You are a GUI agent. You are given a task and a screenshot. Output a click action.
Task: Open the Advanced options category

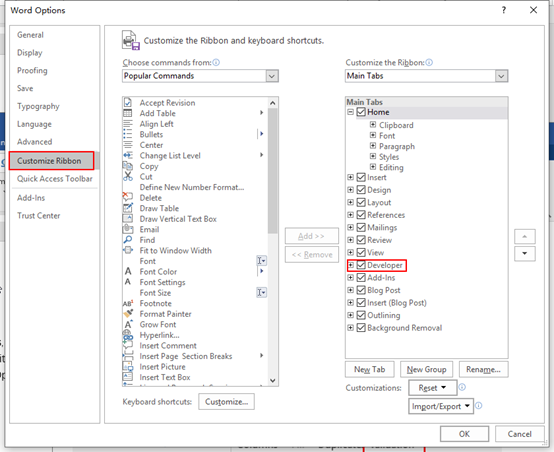pyautogui.click(x=35, y=142)
